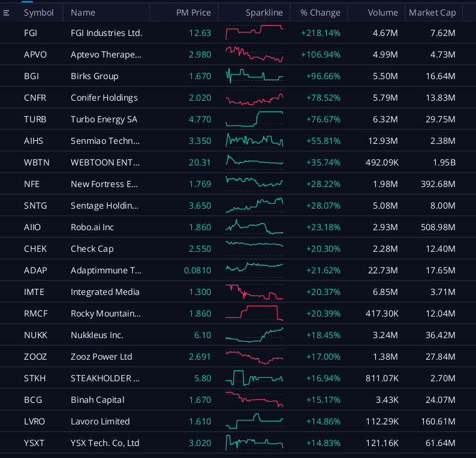Screen dimensions: 476x458
Task: Click the Zooz Power Ltd name
Action: (101, 356)
